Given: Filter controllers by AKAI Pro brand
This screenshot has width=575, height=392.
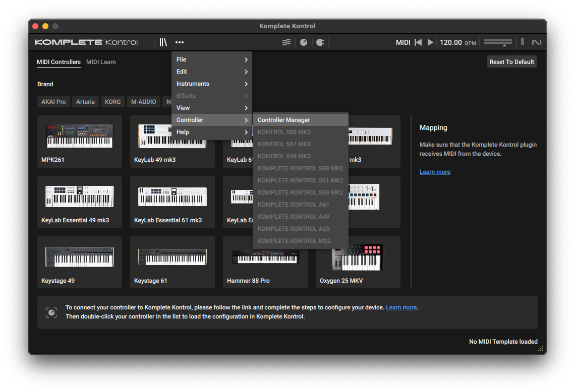Looking at the screenshot, I should tap(53, 102).
